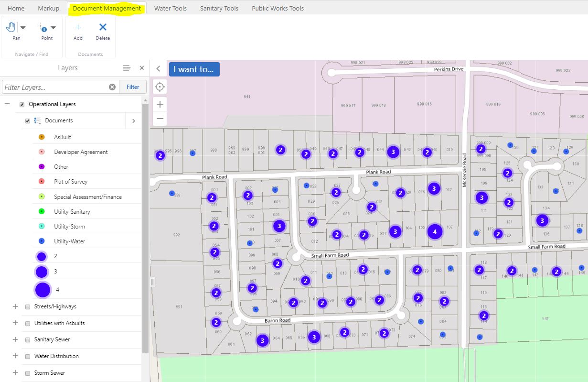Open the Point tool dropdown arrow
The width and height of the screenshot is (588, 382).
pos(53,28)
